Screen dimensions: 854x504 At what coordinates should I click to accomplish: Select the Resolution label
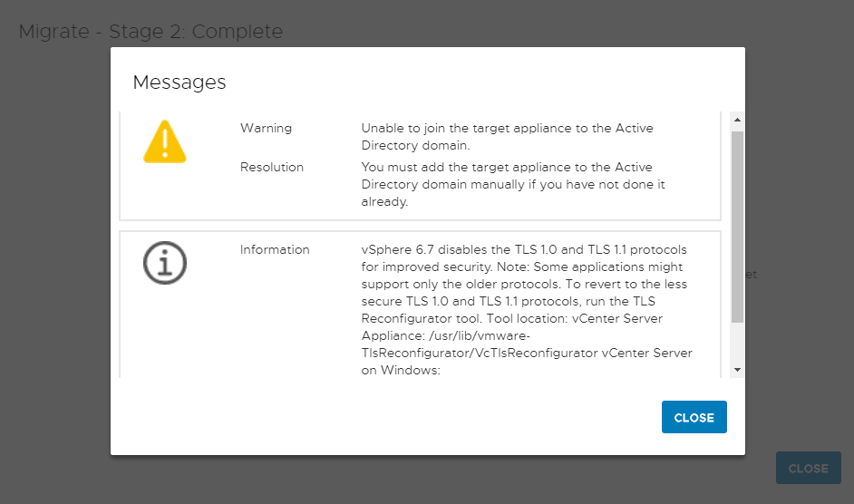point(271,167)
